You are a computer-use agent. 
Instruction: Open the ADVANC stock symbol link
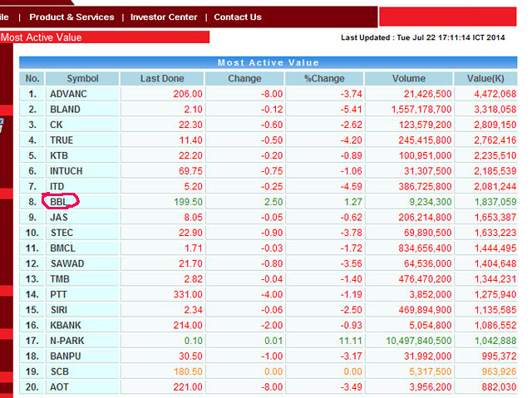click(67, 94)
